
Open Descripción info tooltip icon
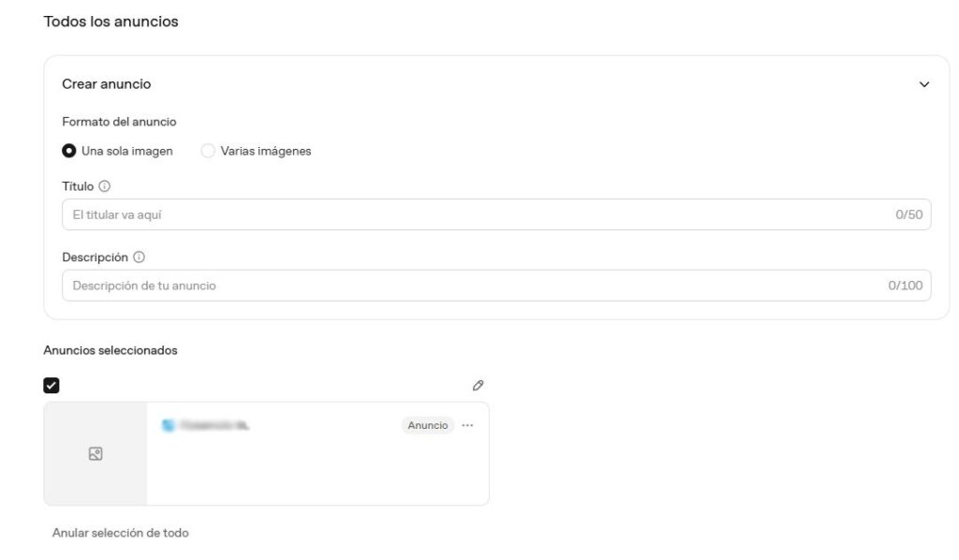tap(139, 258)
